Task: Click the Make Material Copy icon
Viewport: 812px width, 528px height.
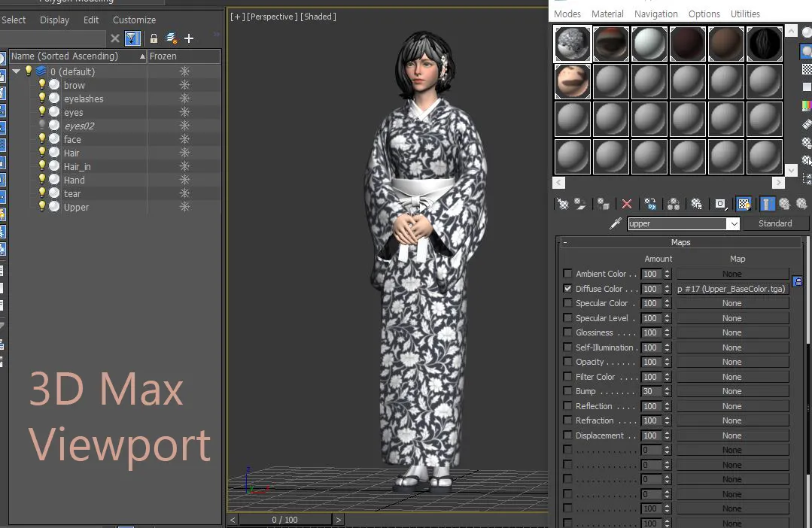Action: [x=649, y=204]
